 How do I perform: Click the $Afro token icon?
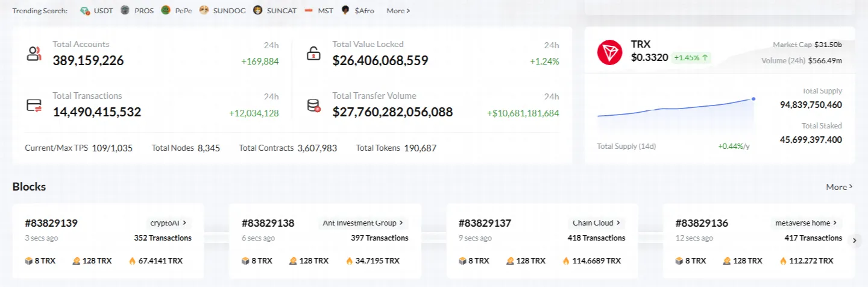[345, 10]
